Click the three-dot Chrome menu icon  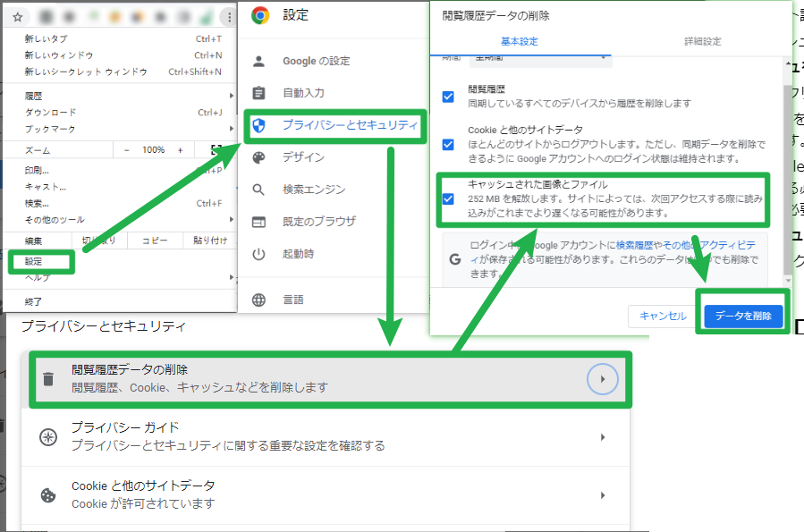tap(229, 17)
